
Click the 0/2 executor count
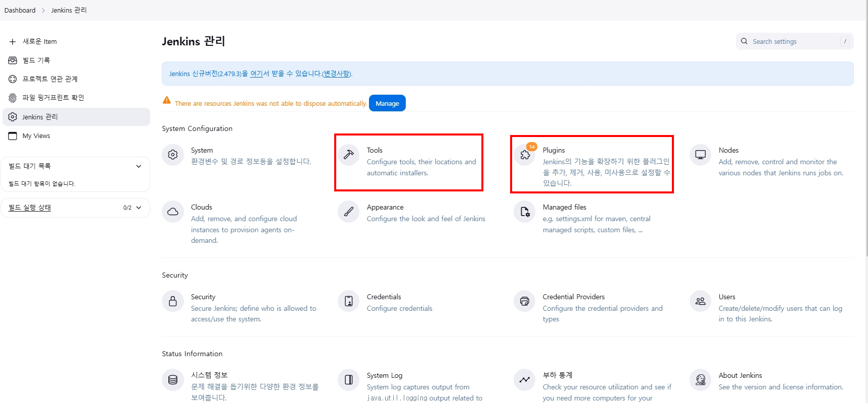pyautogui.click(x=127, y=208)
